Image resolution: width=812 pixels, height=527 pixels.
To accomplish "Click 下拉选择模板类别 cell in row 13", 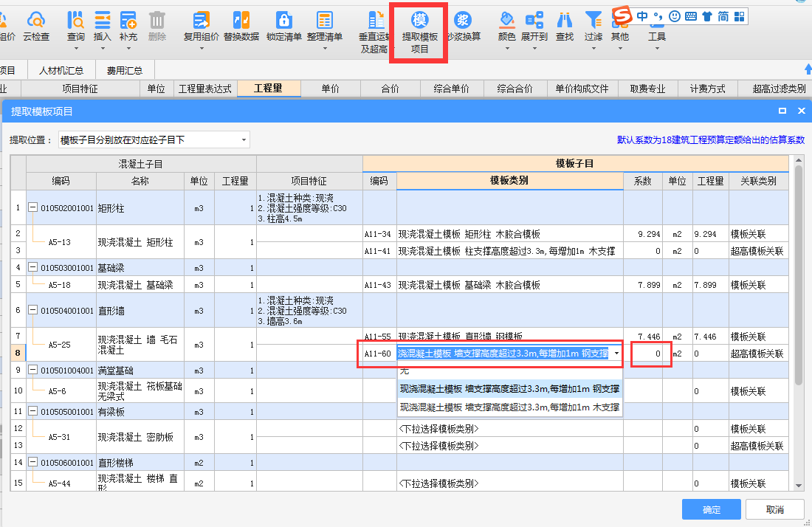I will click(509, 446).
